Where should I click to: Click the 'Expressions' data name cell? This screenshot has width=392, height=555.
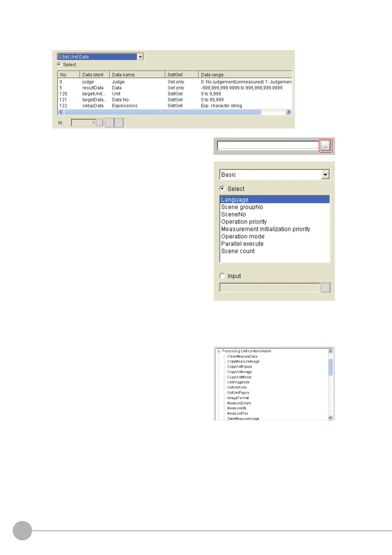coord(125,105)
